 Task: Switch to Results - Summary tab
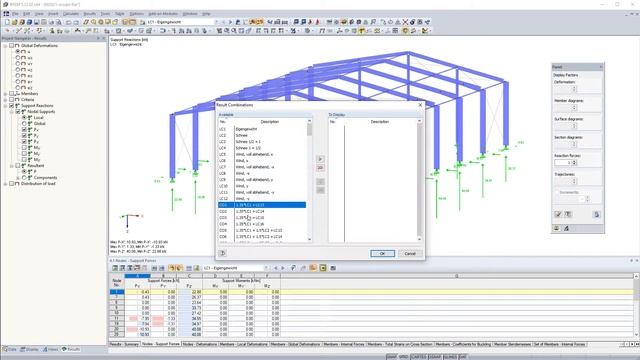click(x=124, y=344)
